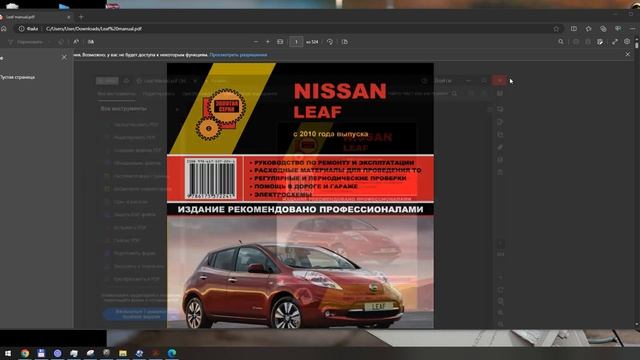Click the fit to width icon
The image size is (640, 360).
[x=280, y=42]
